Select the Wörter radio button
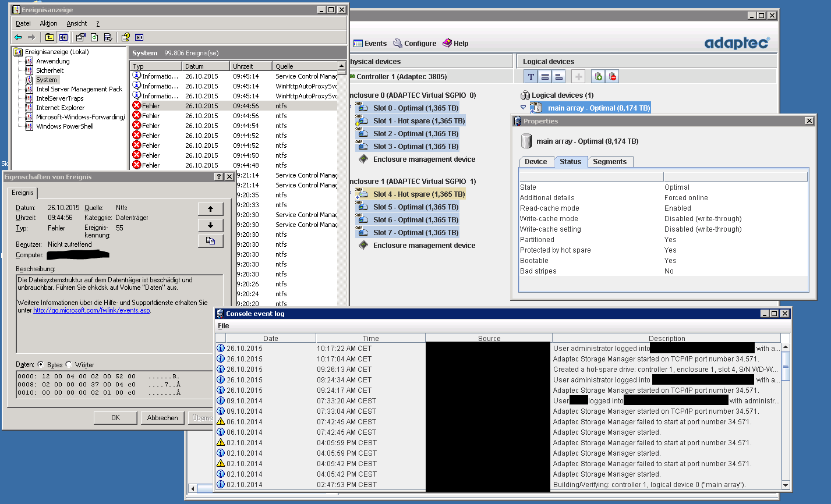Screen dimensions: 831x504 (x=69, y=364)
